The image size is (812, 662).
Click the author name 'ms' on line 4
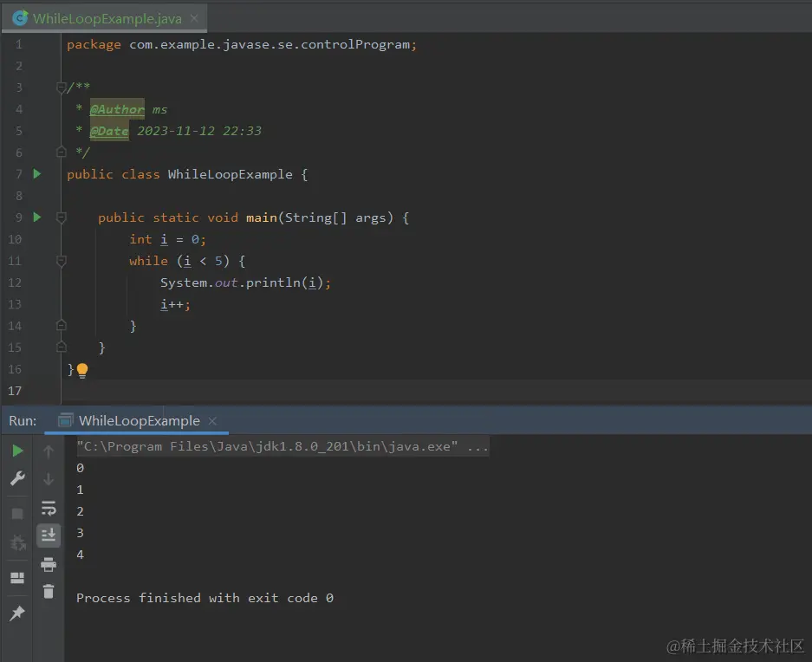coord(159,110)
